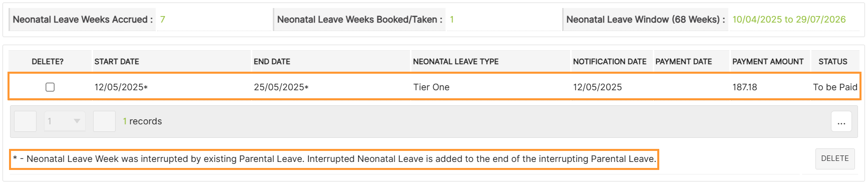
Task: Click the DELETE? column header
Action: (x=48, y=62)
